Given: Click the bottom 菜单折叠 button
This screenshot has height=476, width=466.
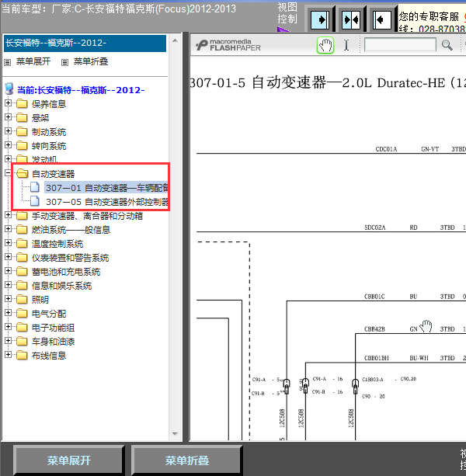Looking at the screenshot, I should point(186,460).
